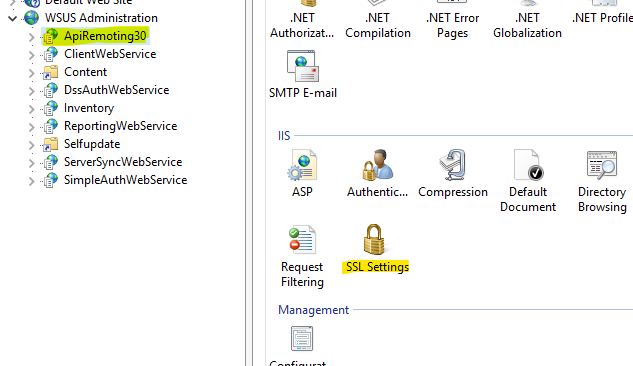Open the Authentication feature icon
The height and width of the screenshot is (366, 633).
(377, 174)
